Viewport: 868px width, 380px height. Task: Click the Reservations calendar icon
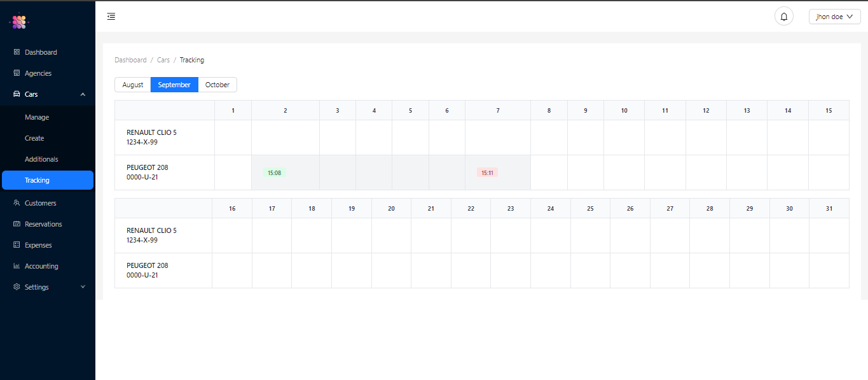tap(17, 224)
